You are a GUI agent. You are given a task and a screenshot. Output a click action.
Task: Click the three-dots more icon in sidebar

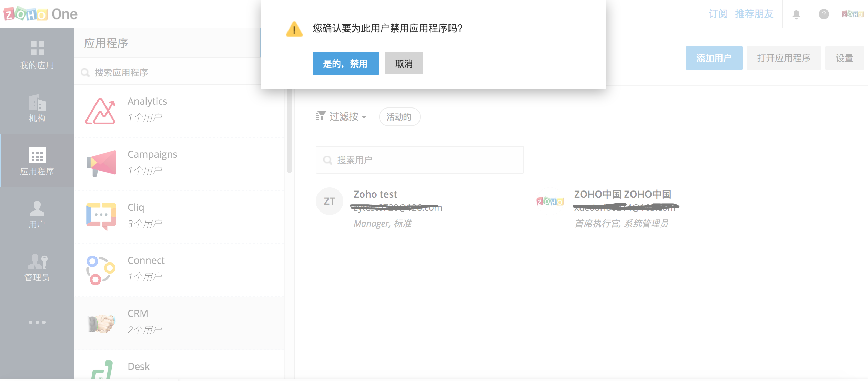(x=37, y=322)
